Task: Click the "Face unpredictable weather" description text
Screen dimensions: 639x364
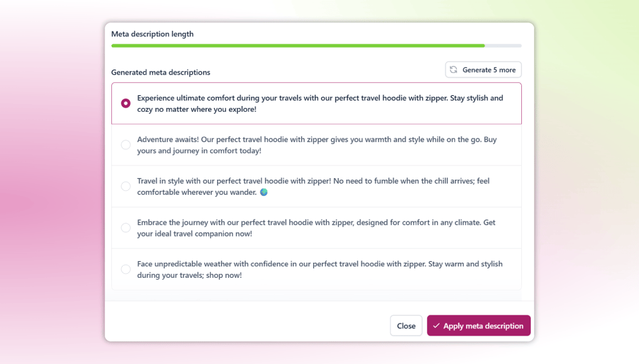Action: tap(319, 269)
